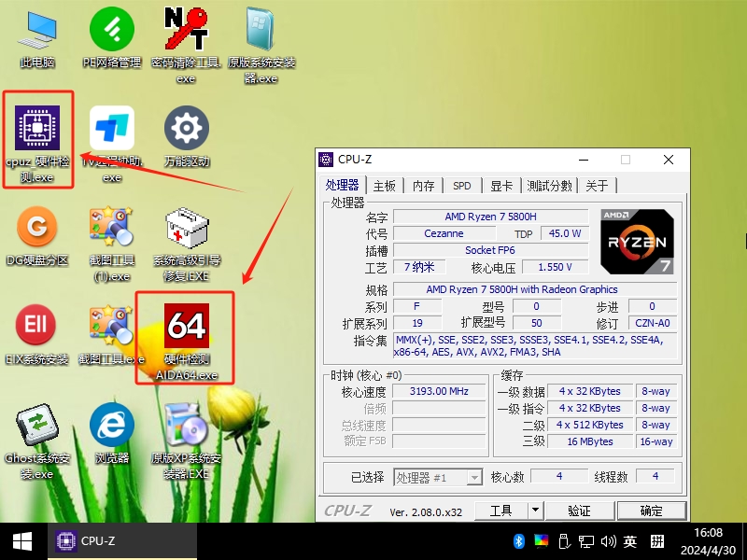The image size is (747, 560).
Task: Click the CZN-A0 revision value
Action: 653,323
